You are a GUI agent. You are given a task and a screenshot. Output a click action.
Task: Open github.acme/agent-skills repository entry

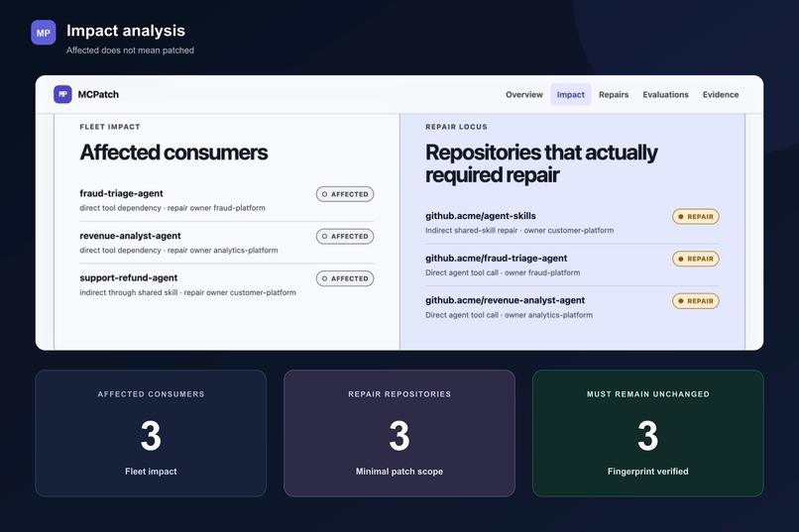pyautogui.click(x=572, y=223)
